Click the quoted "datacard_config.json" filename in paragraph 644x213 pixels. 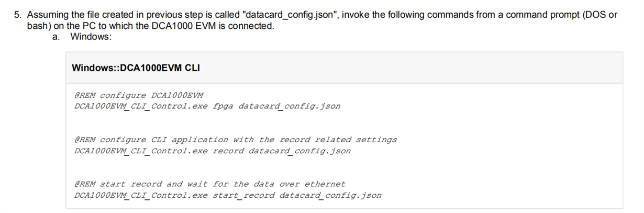pyautogui.click(x=288, y=15)
